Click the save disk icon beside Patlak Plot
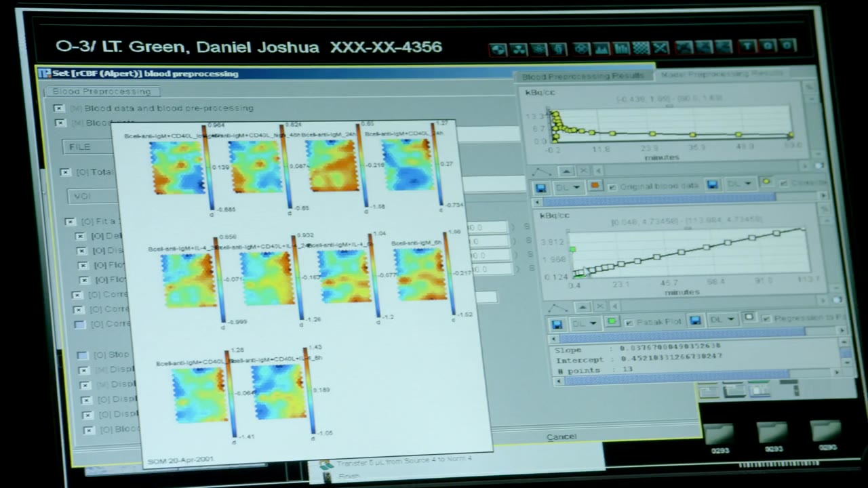868x488 pixels. pos(557,323)
